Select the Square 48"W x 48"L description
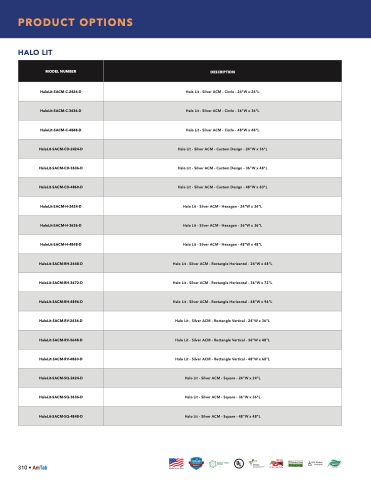This screenshot has height=480, width=371. pyautogui.click(x=223, y=416)
